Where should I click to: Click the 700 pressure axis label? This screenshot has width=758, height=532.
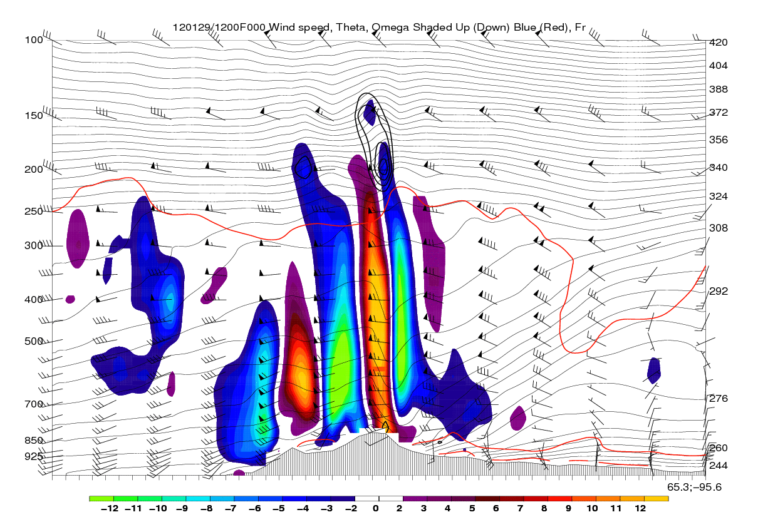34,405
